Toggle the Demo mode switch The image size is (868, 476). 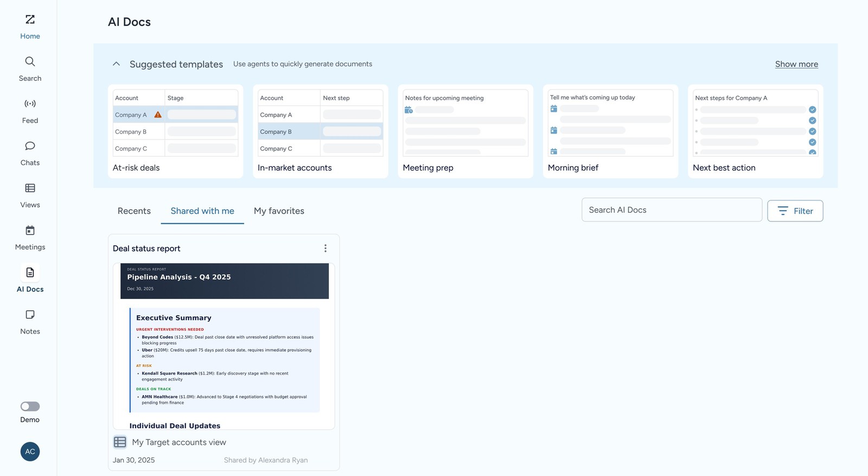[30, 406]
